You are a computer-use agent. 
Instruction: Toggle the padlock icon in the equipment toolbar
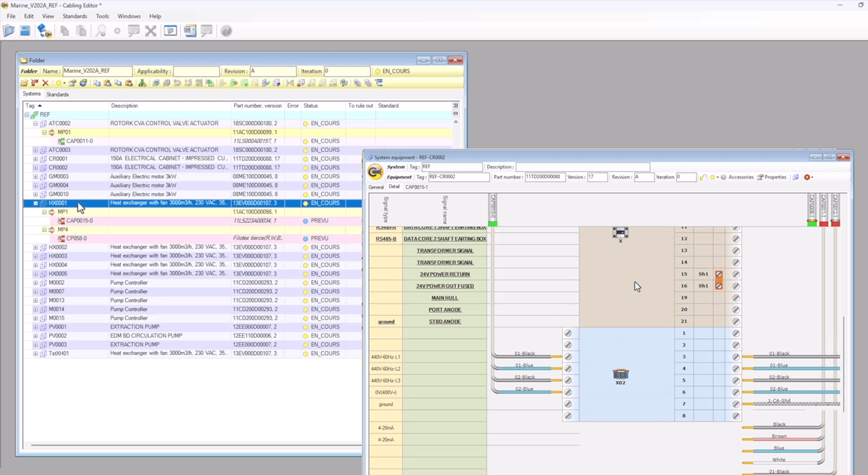tap(702, 177)
